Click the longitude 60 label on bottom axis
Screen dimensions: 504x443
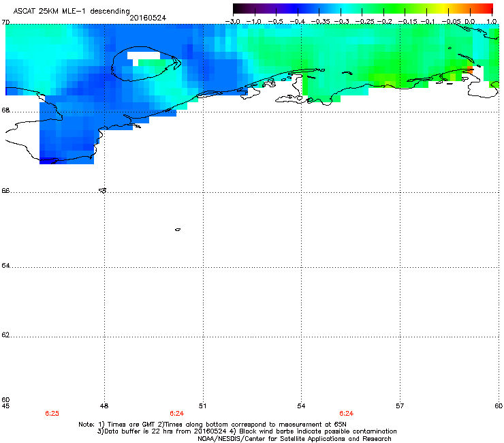pyautogui.click(x=499, y=406)
